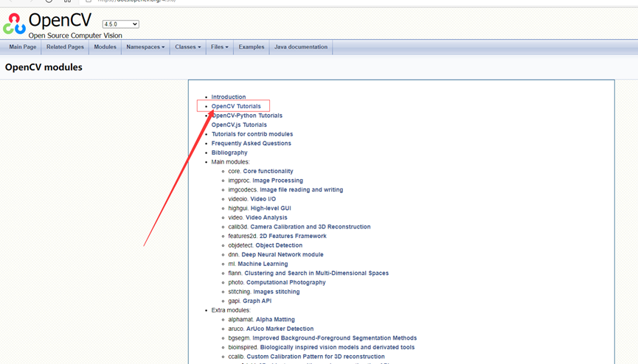638x364 pixels.
Task: Open the Object Detection link
Action: coord(279,245)
